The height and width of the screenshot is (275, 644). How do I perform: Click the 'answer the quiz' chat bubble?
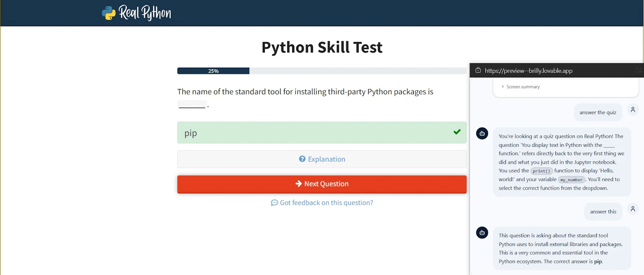598,112
